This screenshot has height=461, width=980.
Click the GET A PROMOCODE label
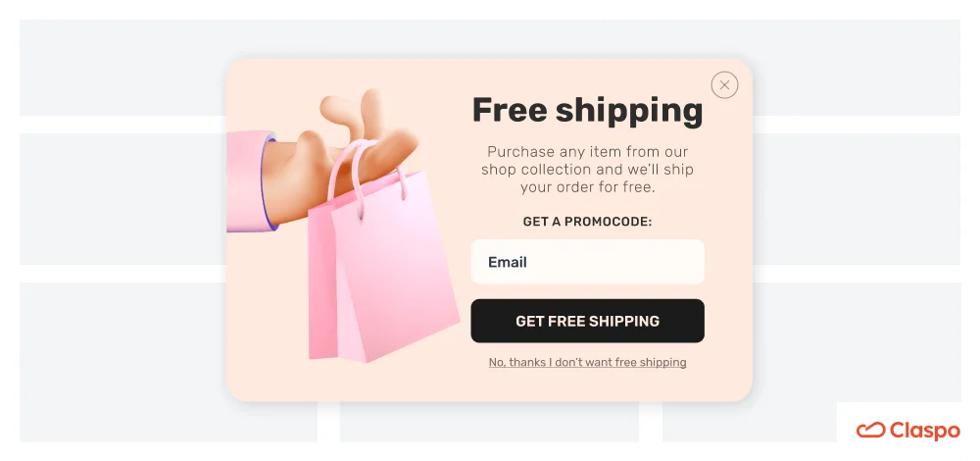pyautogui.click(x=587, y=222)
